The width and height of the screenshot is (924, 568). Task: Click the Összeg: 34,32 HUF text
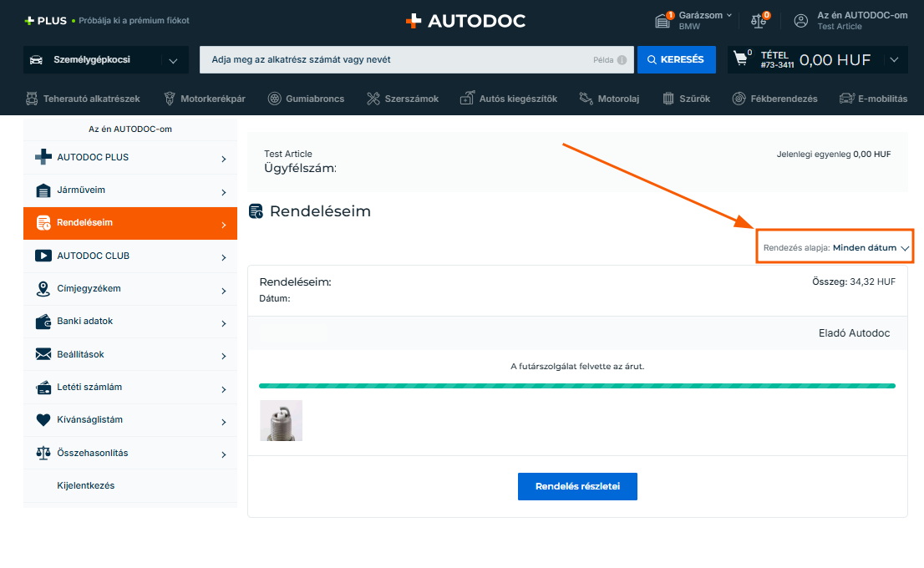[854, 281]
